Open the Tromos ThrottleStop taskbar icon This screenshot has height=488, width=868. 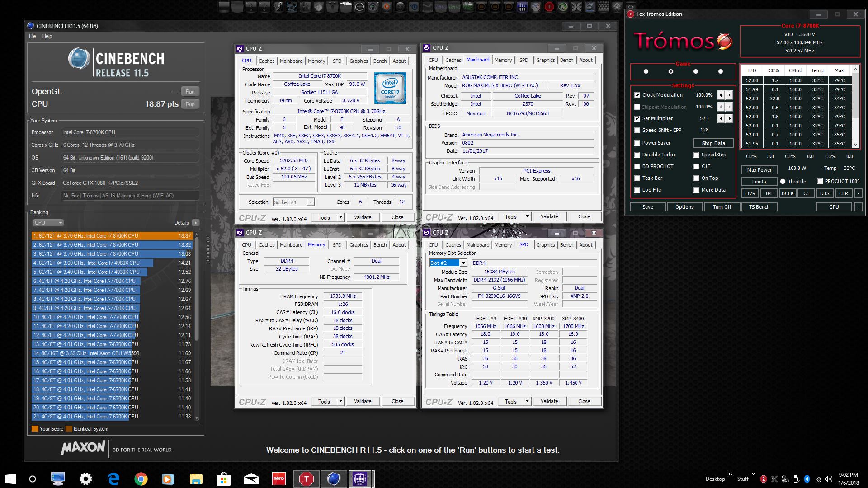pyautogui.click(x=307, y=479)
